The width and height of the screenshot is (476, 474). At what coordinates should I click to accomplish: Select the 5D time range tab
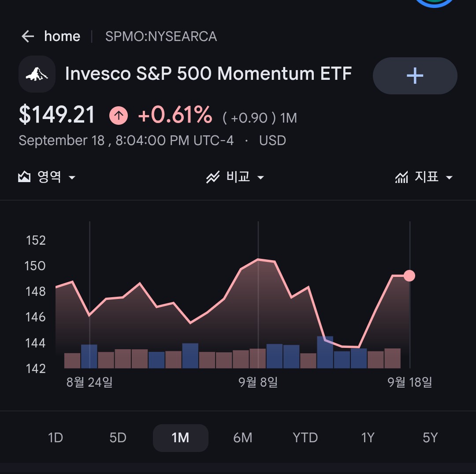click(118, 438)
